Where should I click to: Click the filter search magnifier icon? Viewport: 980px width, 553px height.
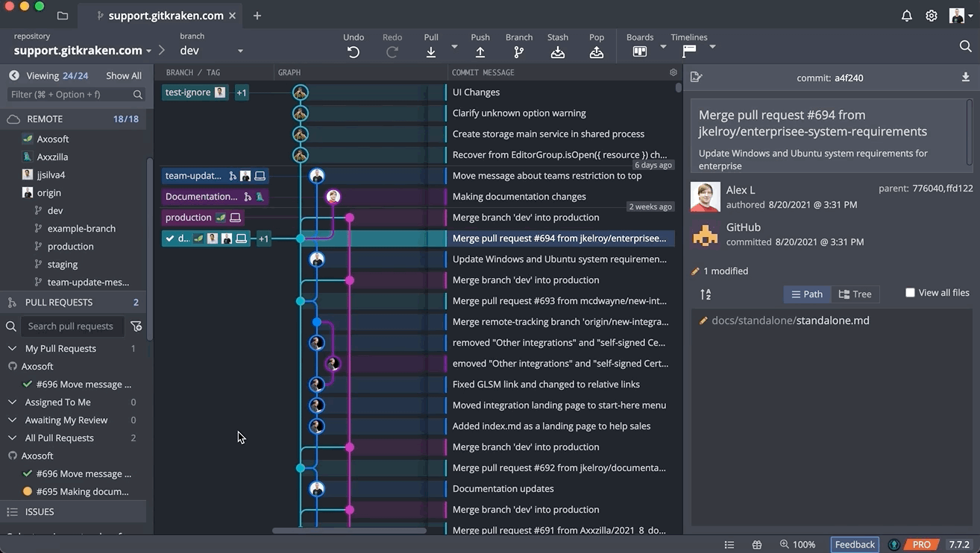click(138, 95)
